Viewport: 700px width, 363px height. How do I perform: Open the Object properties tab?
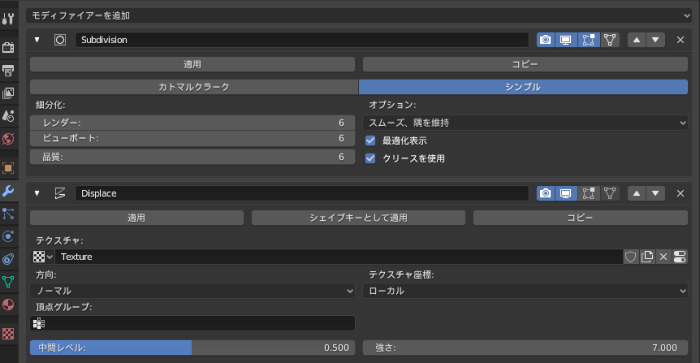tap(8, 168)
